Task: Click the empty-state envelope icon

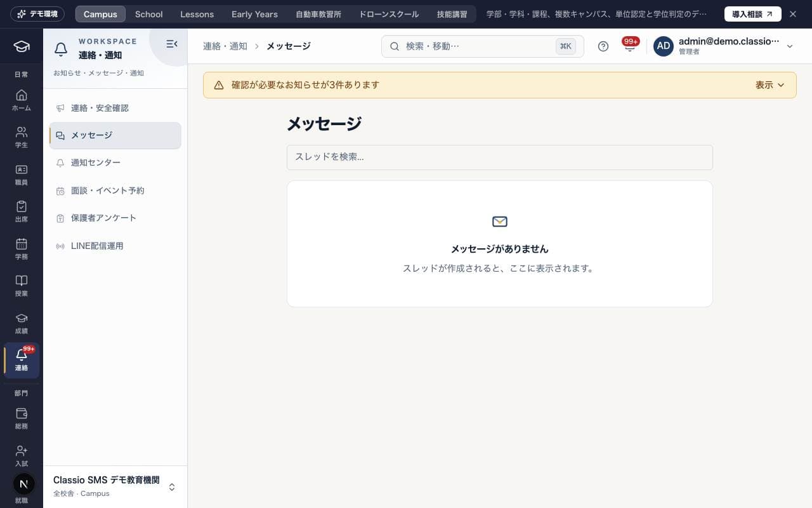Action: click(500, 222)
